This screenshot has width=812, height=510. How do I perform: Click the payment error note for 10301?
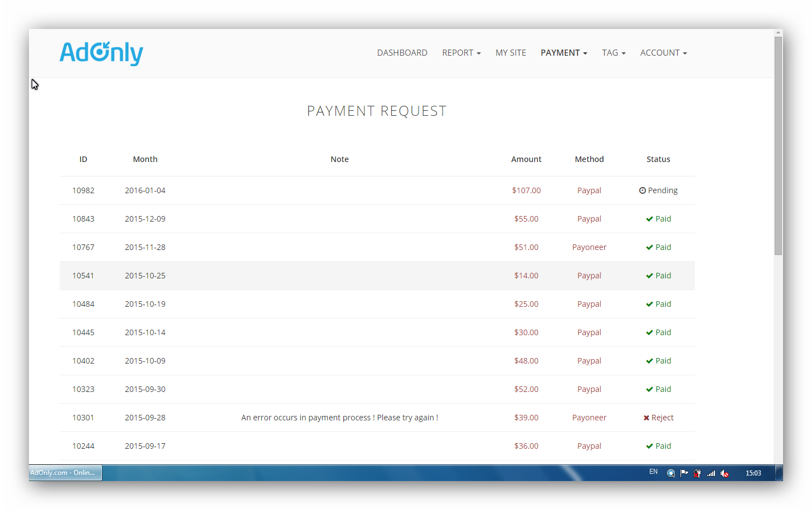coord(340,418)
